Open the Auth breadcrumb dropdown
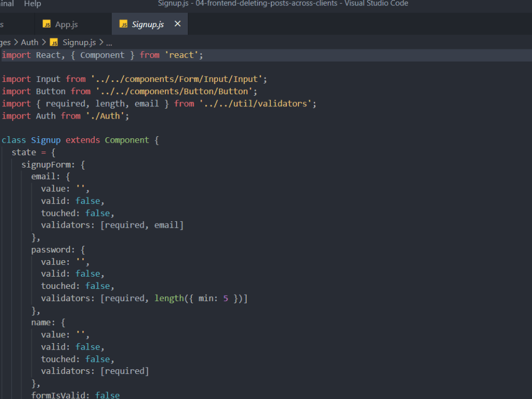This screenshot has width=532, height=399. click(x=30, y=42)
